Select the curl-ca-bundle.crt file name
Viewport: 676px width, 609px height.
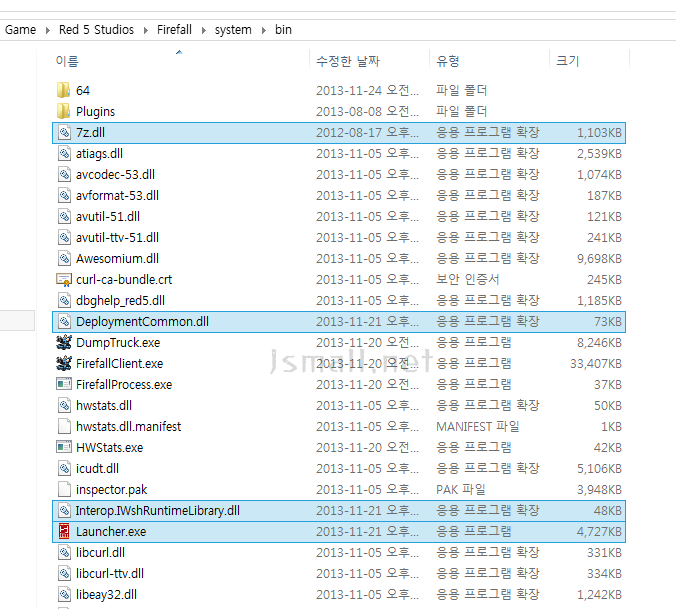pos(124,280)
